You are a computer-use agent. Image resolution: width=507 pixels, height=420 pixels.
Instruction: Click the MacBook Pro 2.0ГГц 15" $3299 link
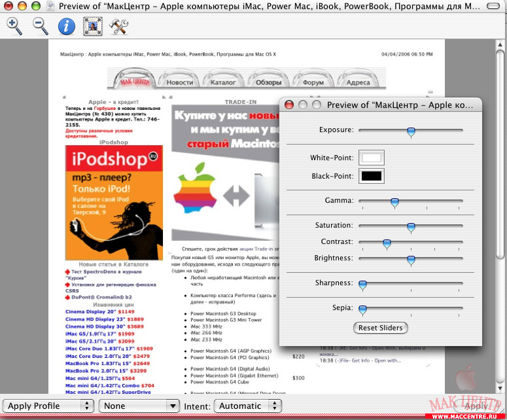pos(106,371)
